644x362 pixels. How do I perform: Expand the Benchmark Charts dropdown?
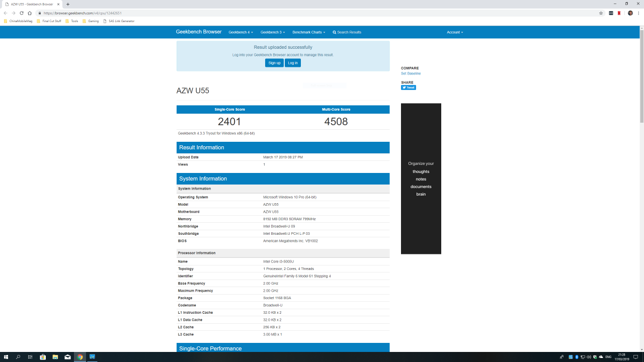pos(309,32)
